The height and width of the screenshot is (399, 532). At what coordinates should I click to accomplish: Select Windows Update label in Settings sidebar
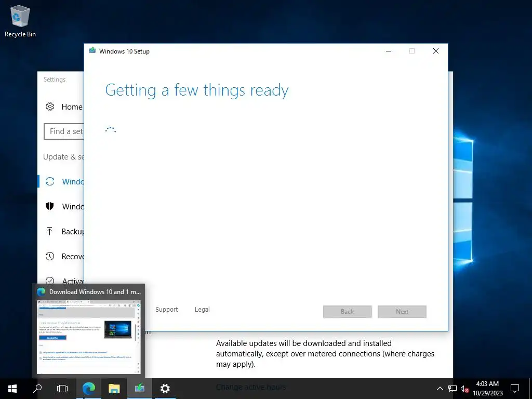[73, 181]
